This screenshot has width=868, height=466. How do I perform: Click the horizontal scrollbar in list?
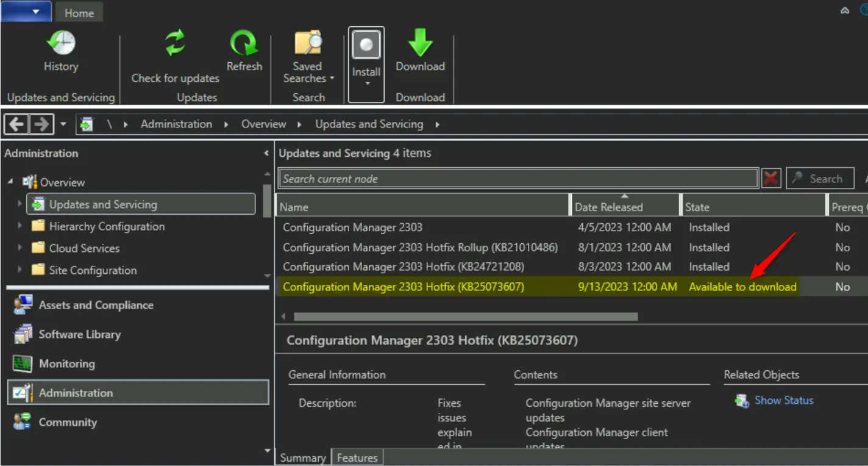pyautogui.click(x=466, y=317)
